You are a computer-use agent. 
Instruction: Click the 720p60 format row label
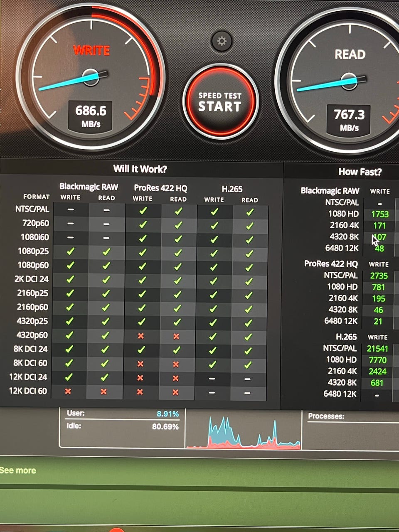pos(36,223)
